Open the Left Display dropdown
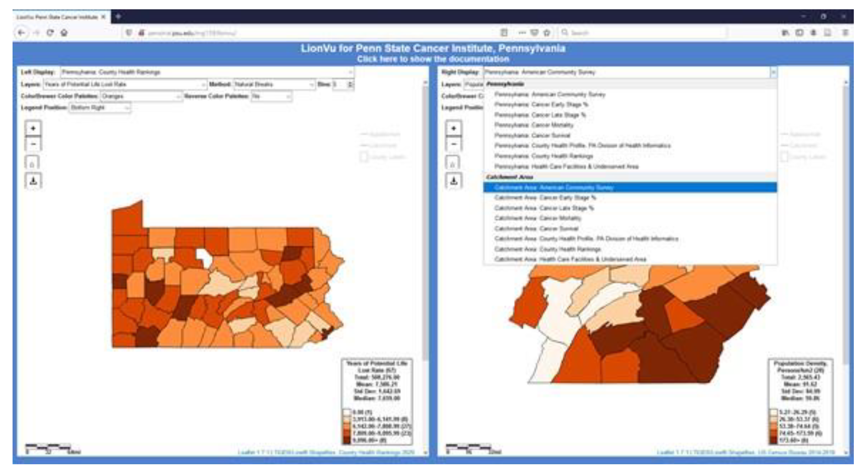This screenshot has width=868, height=474. pos(207,72)
